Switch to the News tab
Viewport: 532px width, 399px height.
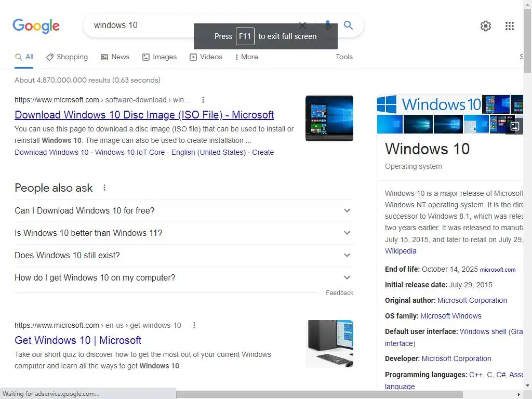pyautogui.click(x=115, y=57)
